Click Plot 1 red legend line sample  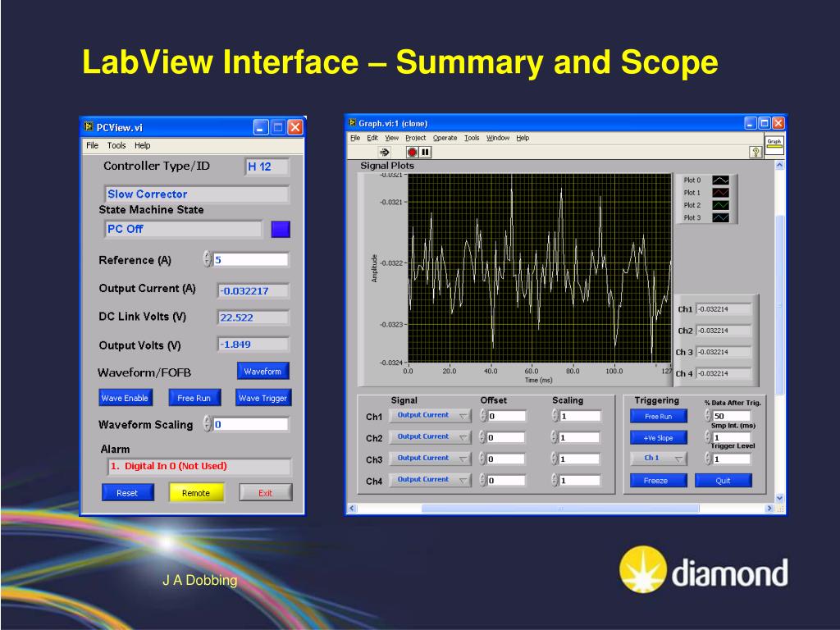tap(720, 193)
